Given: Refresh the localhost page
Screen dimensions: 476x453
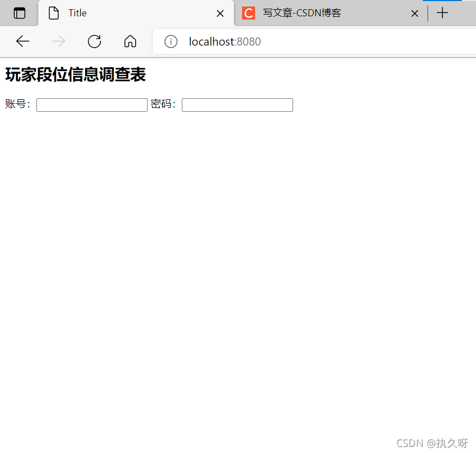Looking at the screenshot, I should [94, 41].
